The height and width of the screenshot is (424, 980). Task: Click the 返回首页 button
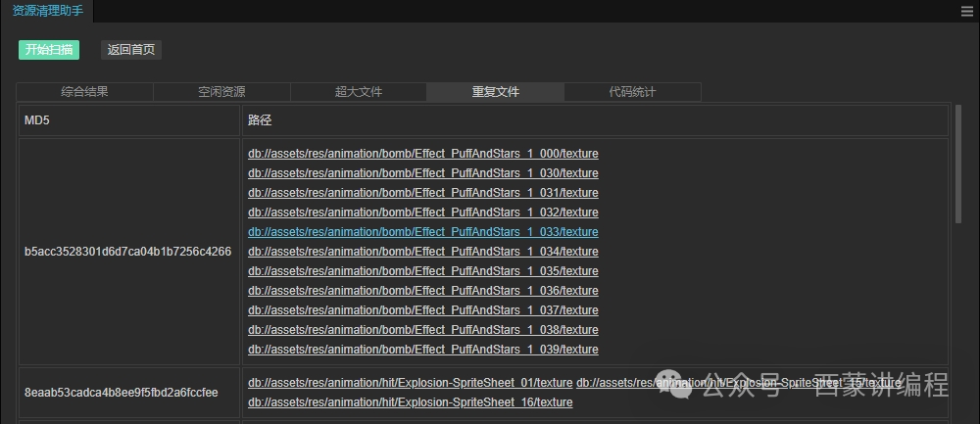point(131,50)
